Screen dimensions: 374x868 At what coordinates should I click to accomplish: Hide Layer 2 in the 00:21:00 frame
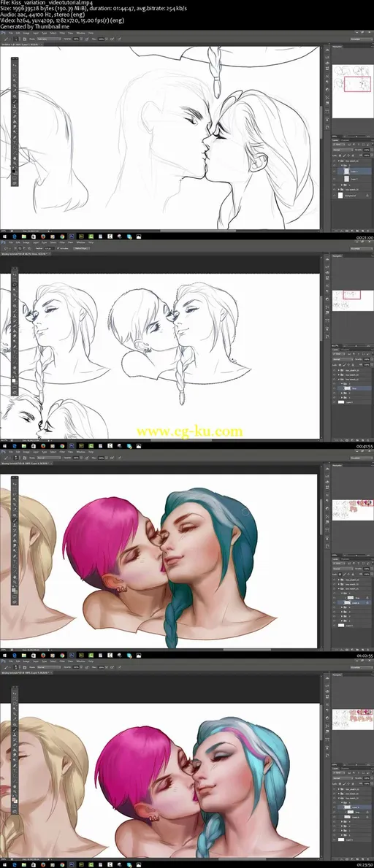click(334, 179)
